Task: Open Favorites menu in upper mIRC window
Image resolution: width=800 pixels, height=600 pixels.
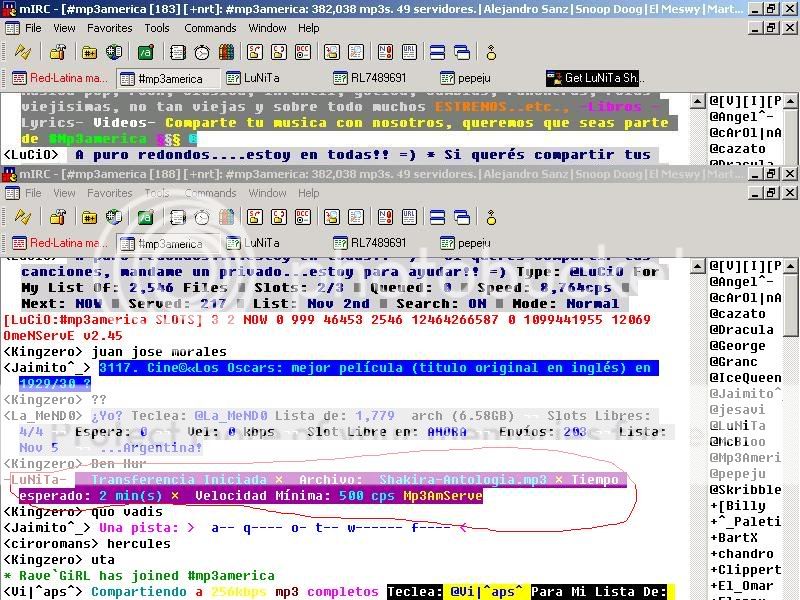Action: coord(110,28)
